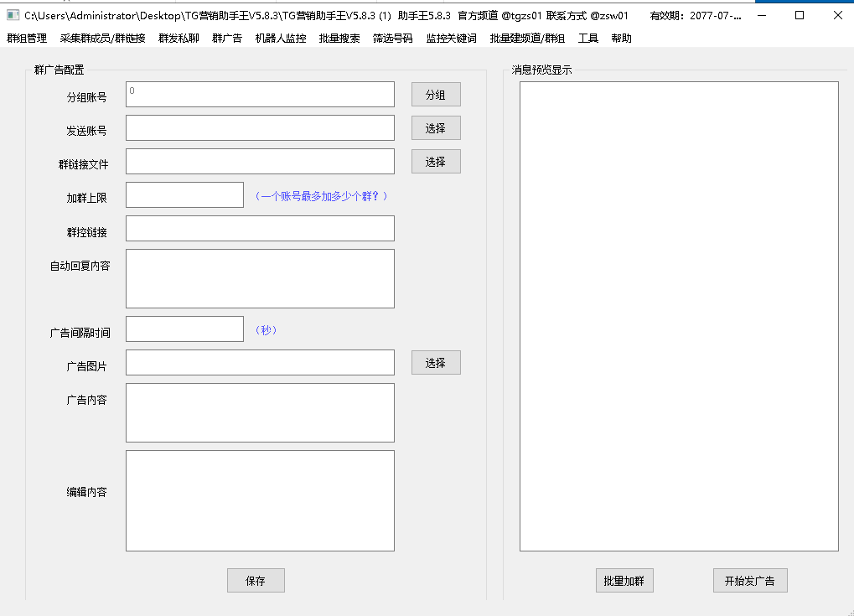
Task: Select the 自动回复内容 text area
Action: tap(260, 278)
